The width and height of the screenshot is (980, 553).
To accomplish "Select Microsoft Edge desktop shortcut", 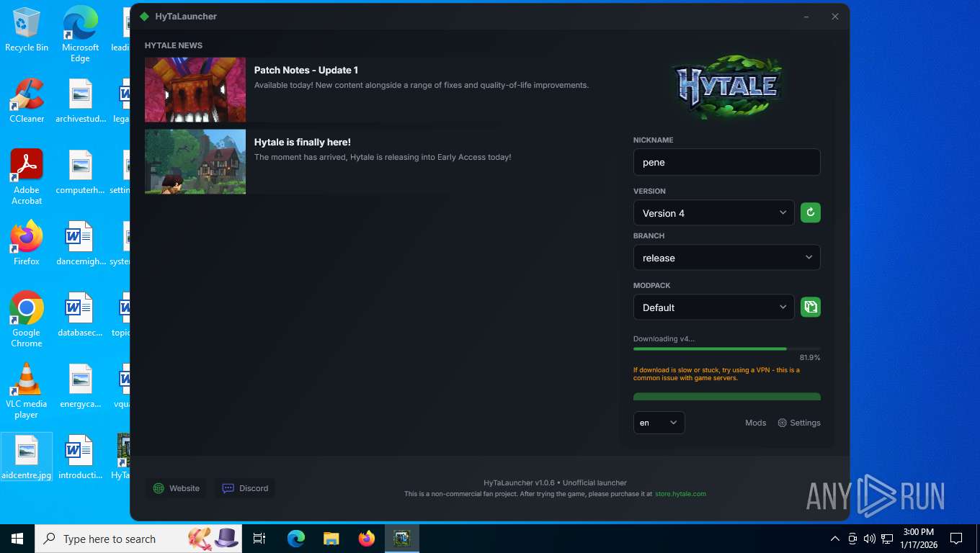I will click(80, 35).
